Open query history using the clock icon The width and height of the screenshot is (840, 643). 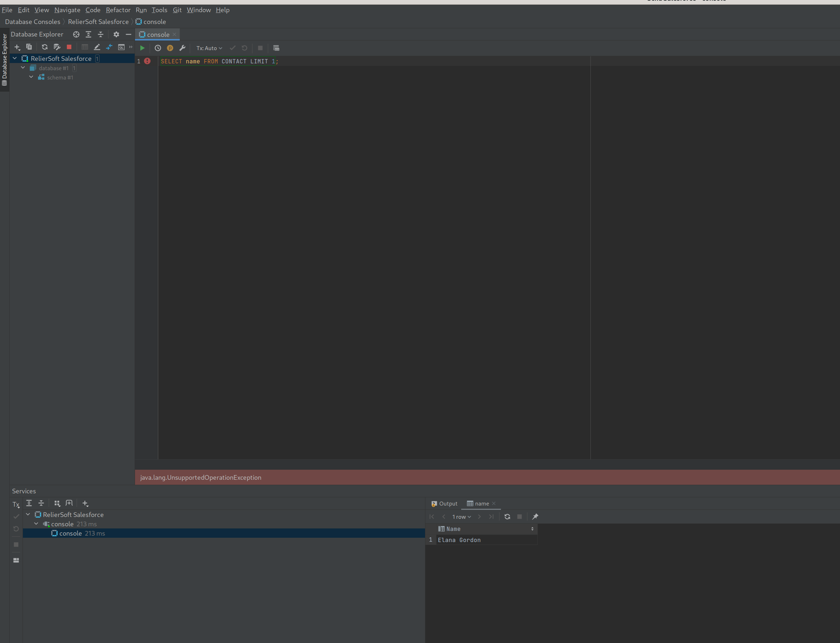(x=158, y=48)
